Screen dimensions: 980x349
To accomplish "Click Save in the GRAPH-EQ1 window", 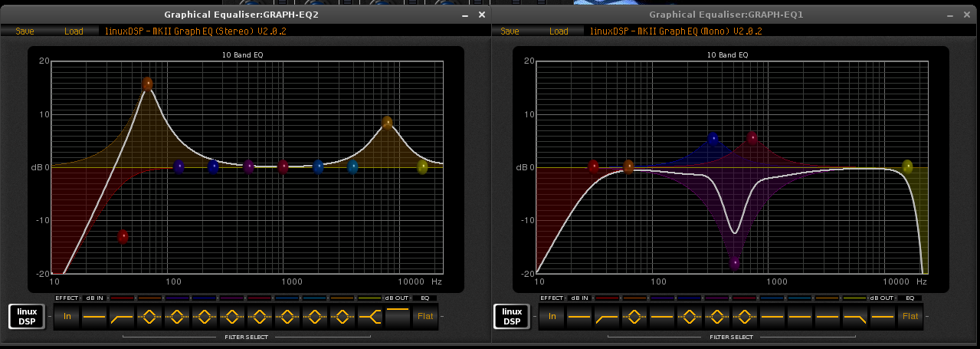I will [x=510, y=31].
